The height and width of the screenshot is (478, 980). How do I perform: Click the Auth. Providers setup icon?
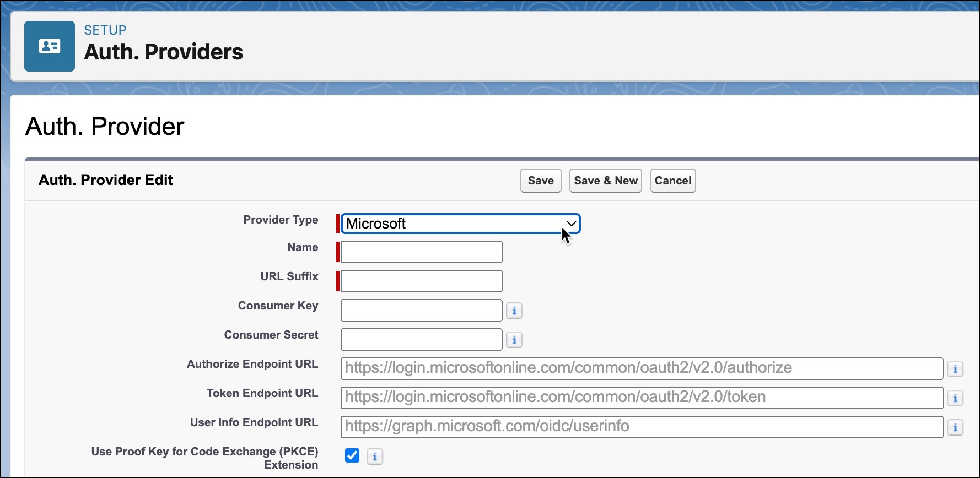point(50,46)
